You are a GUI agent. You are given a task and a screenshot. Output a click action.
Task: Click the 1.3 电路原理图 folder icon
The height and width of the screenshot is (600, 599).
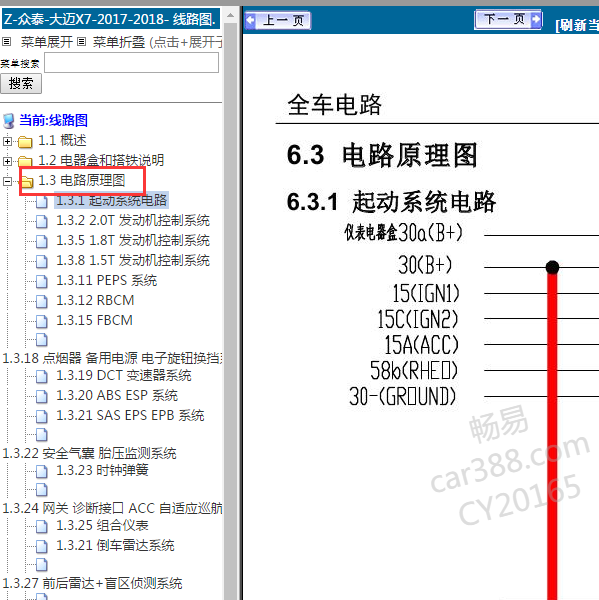tap(27, 181)
